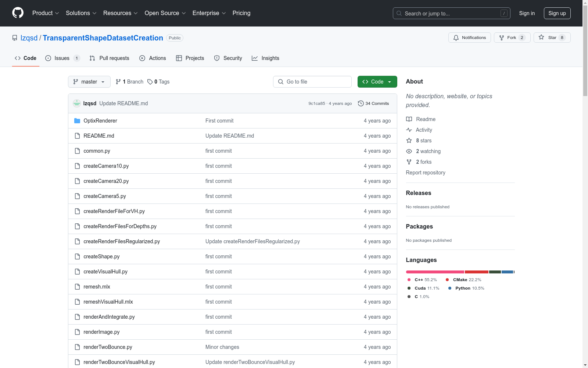Click the Notifications bell icon
The height and width of the screenshot is (368, 588).
click(x=456, y=38)
